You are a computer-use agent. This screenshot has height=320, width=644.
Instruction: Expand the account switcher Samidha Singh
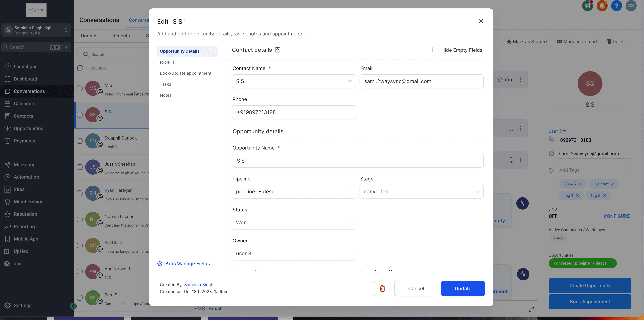[36, 30]
